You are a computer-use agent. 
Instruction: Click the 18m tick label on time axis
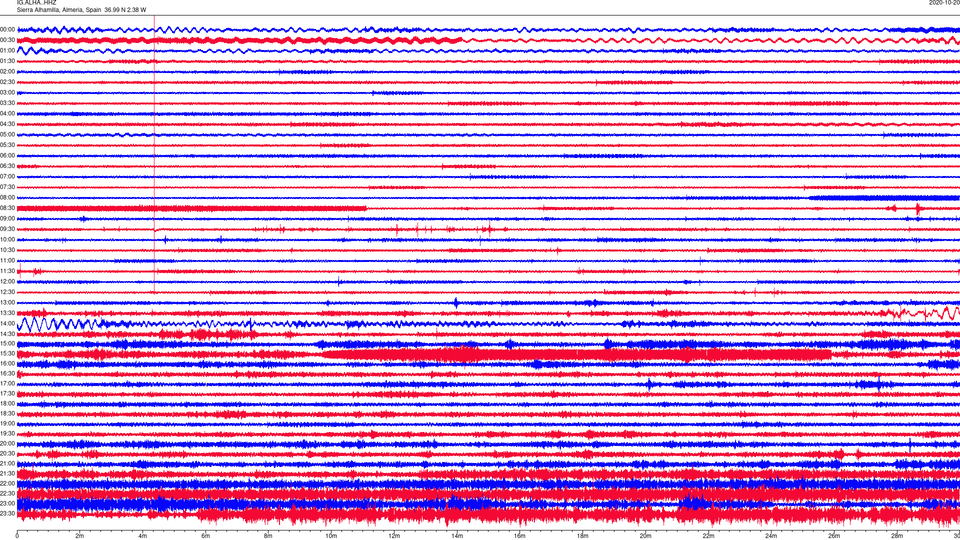(582, 536)
